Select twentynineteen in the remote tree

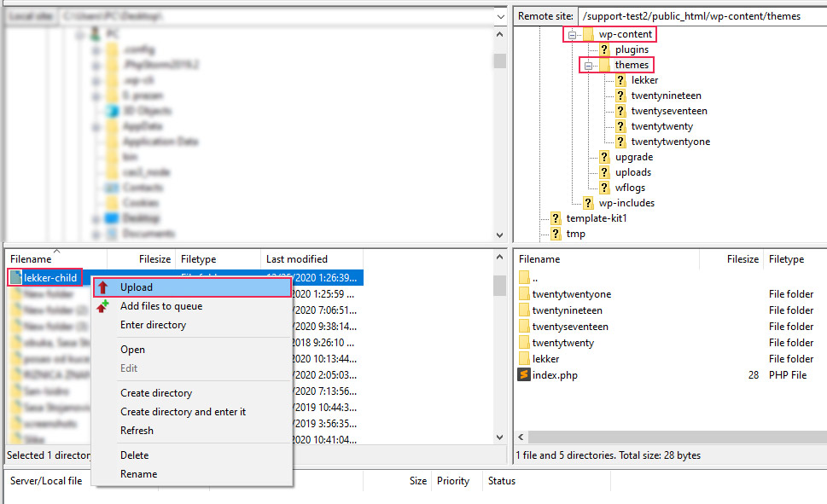coord(667,96)
